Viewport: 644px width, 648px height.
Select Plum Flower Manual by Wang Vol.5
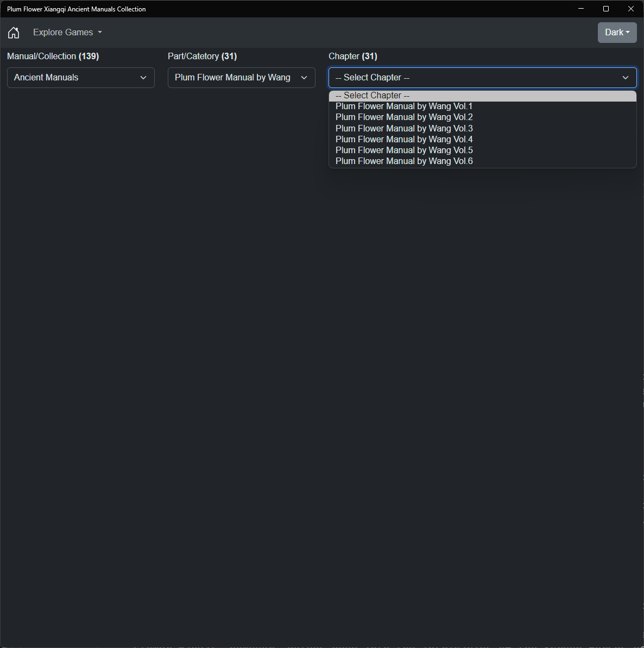pos(483,150)
